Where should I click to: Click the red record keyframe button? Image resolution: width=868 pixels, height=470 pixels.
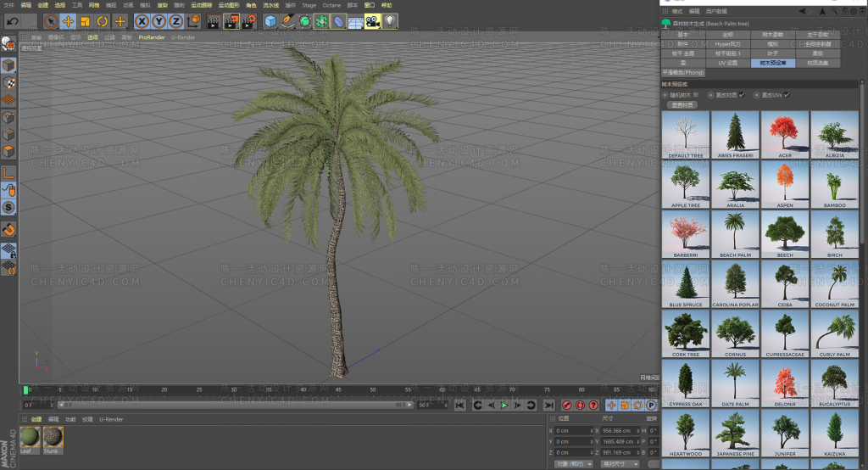(x=568, y=406)
